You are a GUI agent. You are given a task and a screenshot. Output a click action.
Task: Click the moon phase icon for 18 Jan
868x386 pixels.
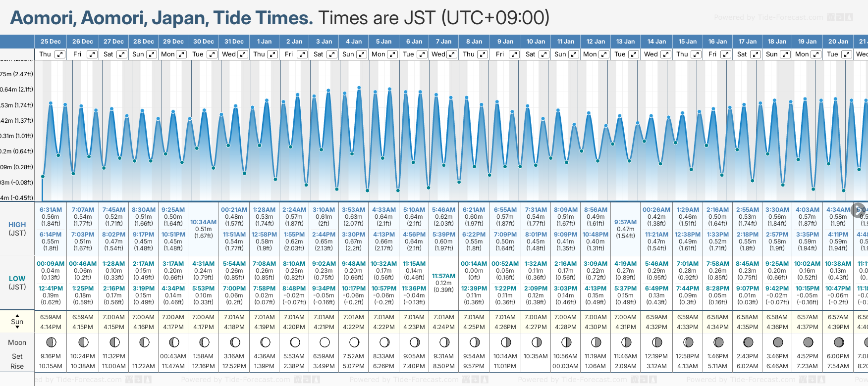click(x=778, y=342)
